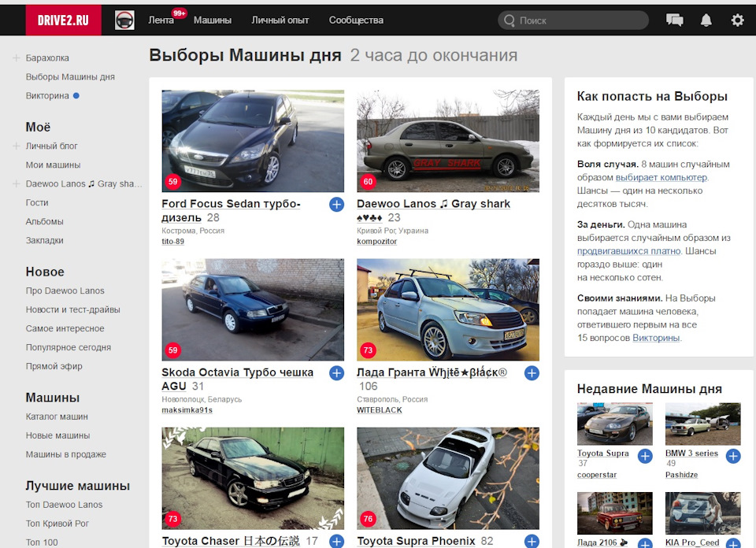Open user cooperstar profile

[x=597, y=475]
